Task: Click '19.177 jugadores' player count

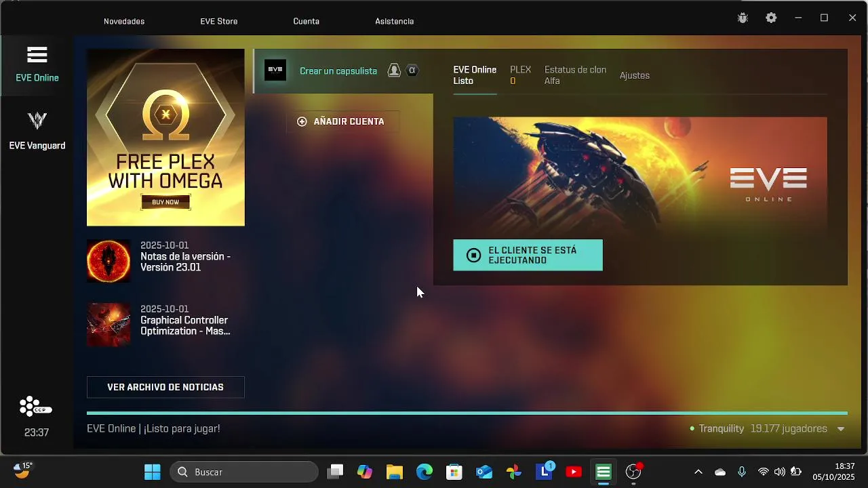Action: click(x=789, y=429)
